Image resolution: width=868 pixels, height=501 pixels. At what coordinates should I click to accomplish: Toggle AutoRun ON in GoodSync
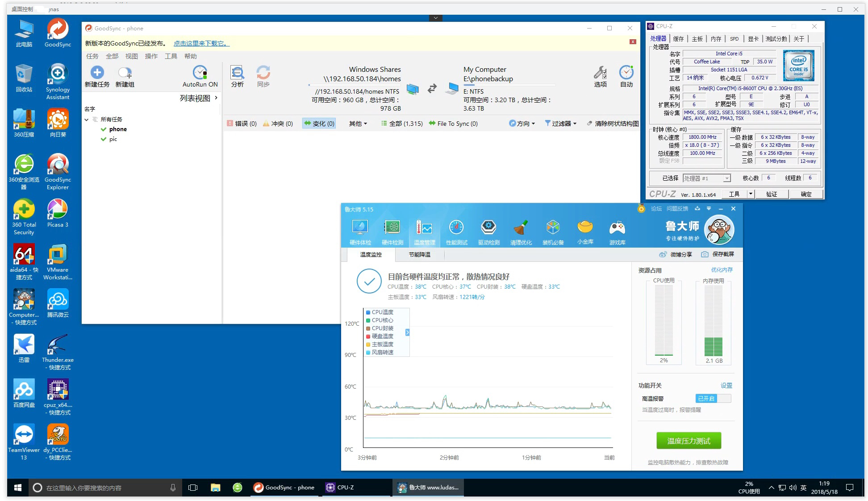[200, 75]
